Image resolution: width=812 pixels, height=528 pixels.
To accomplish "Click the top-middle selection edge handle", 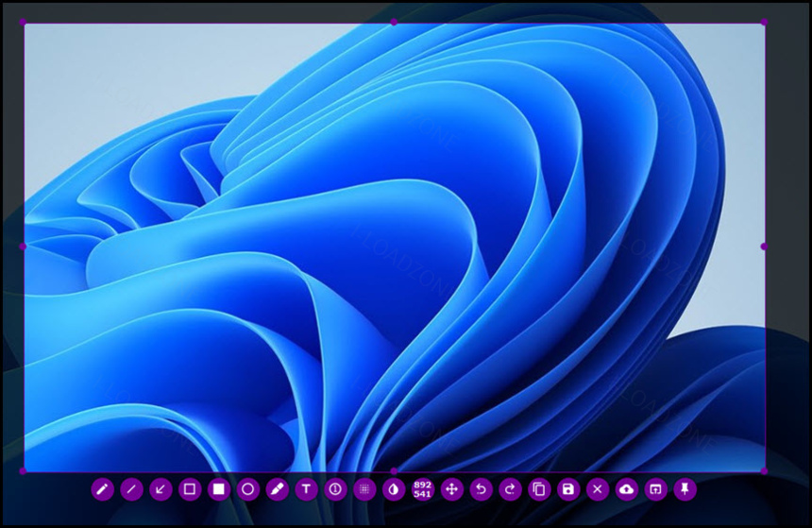I will tap(394, 23).
